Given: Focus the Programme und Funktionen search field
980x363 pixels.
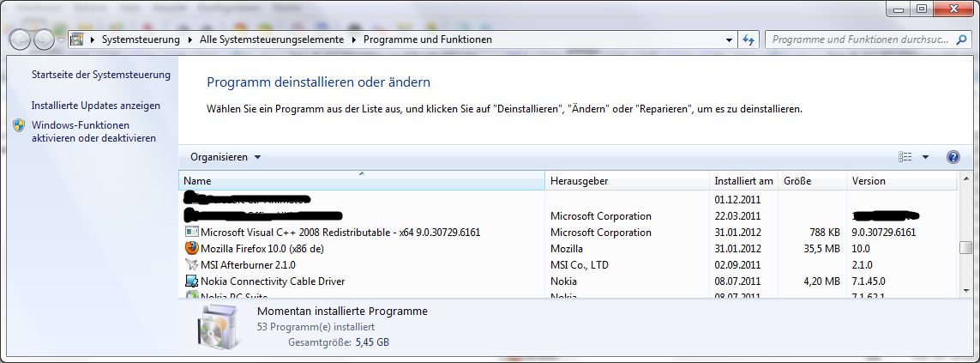Looking at the screenshot, I should (x=861, y=39).
